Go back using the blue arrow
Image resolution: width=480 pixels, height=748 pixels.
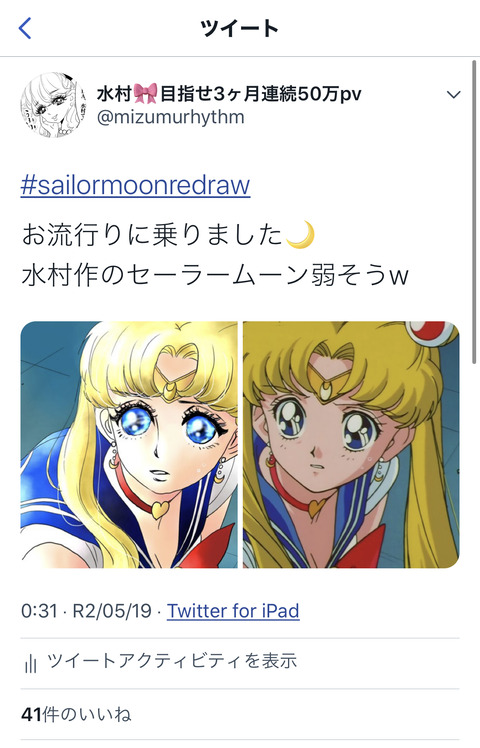pyautogui.click(x=25, y=28)
